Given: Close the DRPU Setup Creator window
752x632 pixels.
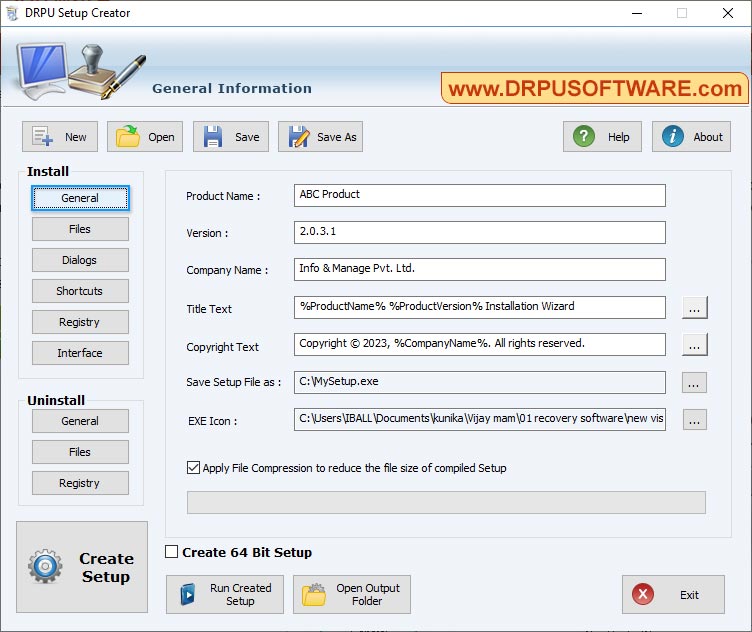Looking at the screenshot, I should [728, 13].
